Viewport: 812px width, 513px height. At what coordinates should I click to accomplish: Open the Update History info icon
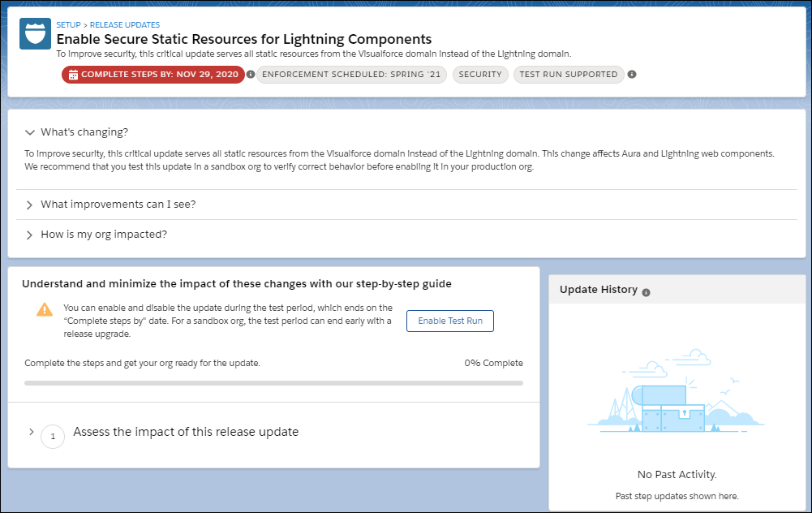[x=646, y=293]
